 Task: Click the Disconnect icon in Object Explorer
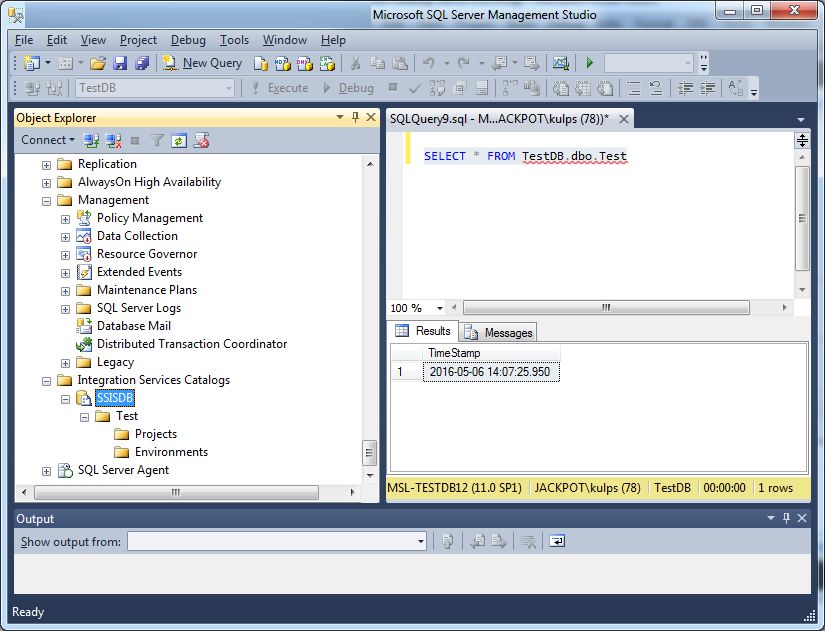coord(114,141)
